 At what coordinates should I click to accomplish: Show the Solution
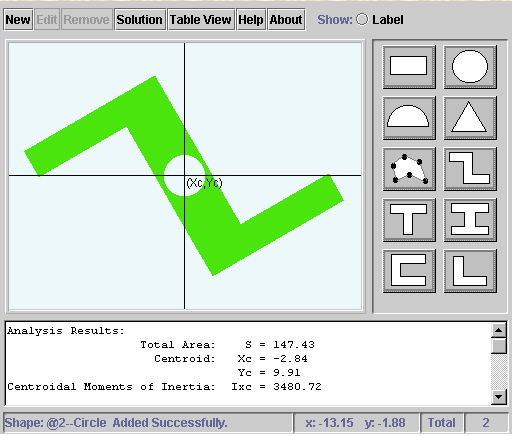point(140,20)
